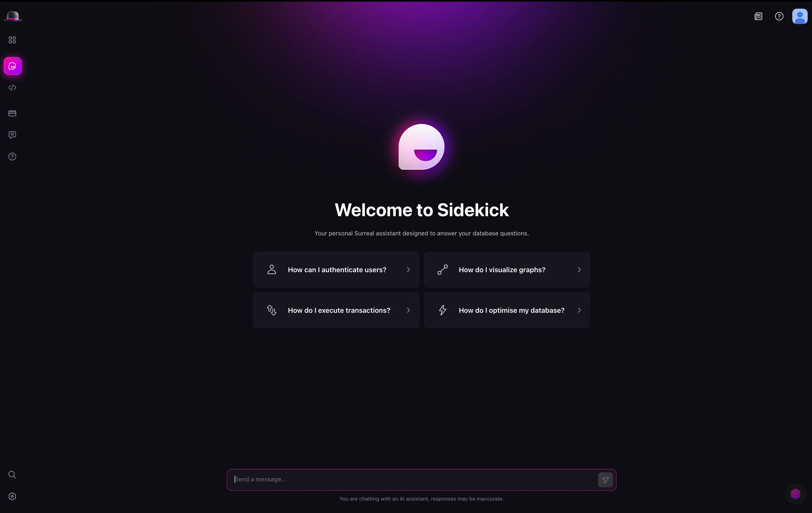Click chevron on the visualize graphs card
Screen dimensions: 812x513
tap(579, 270)
